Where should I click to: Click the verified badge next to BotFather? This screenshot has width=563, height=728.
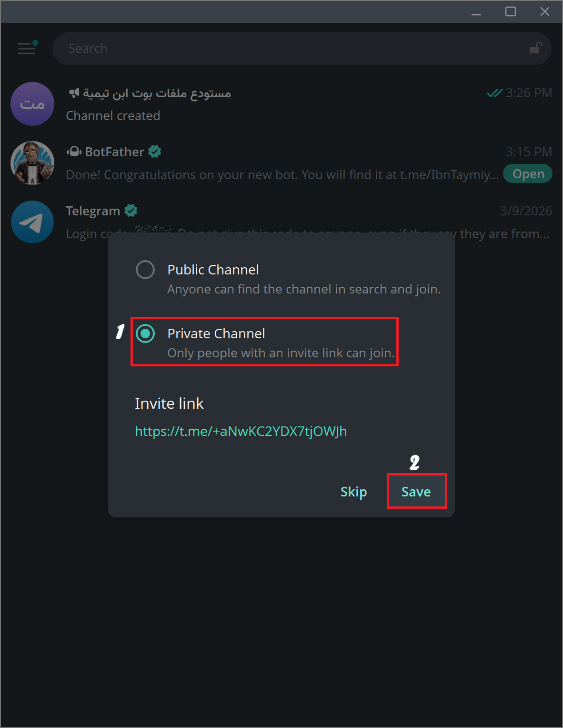pyautogui.click(x=154, y=152)
